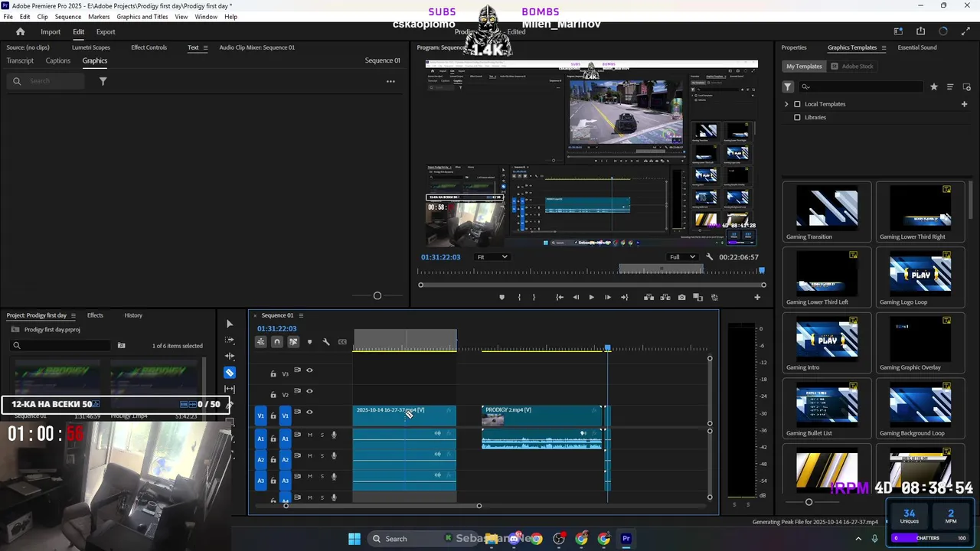Click filter funnel in Text panel
This screenshot has height=551, width=980.
click(103, 81)
